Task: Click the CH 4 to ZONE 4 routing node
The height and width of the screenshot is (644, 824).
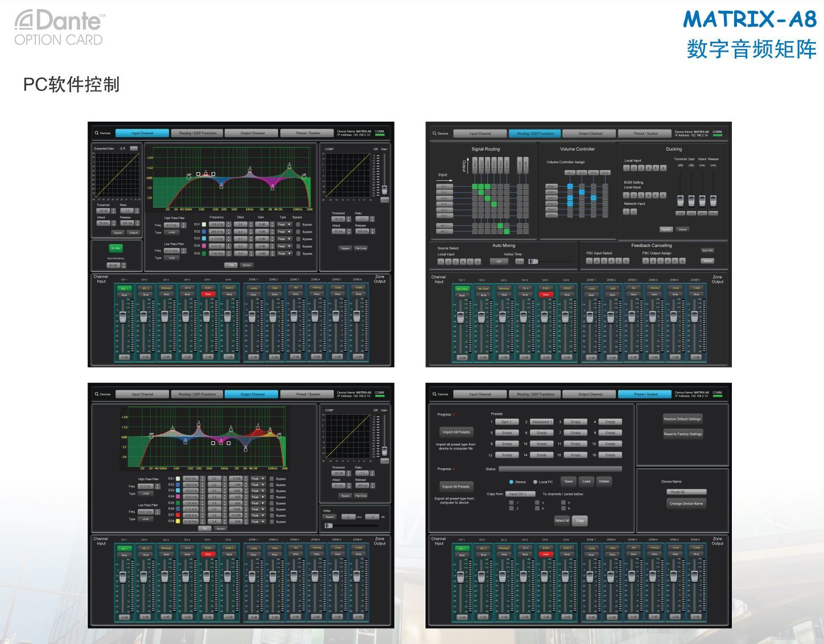Action: [494, 204]
